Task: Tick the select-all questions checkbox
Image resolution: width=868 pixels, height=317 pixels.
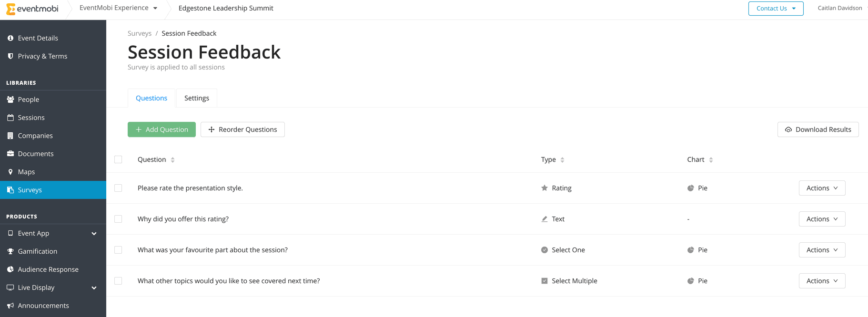Action: click(118, 159)
